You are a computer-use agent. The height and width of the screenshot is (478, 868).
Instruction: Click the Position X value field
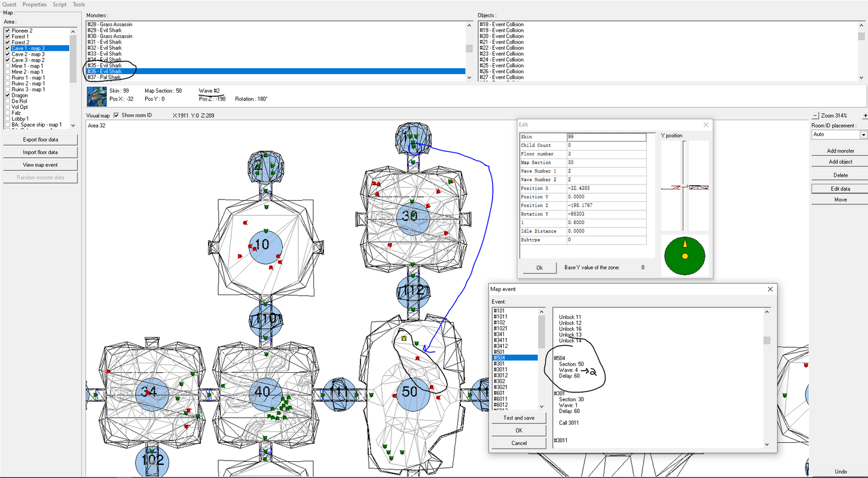(606, 188)
